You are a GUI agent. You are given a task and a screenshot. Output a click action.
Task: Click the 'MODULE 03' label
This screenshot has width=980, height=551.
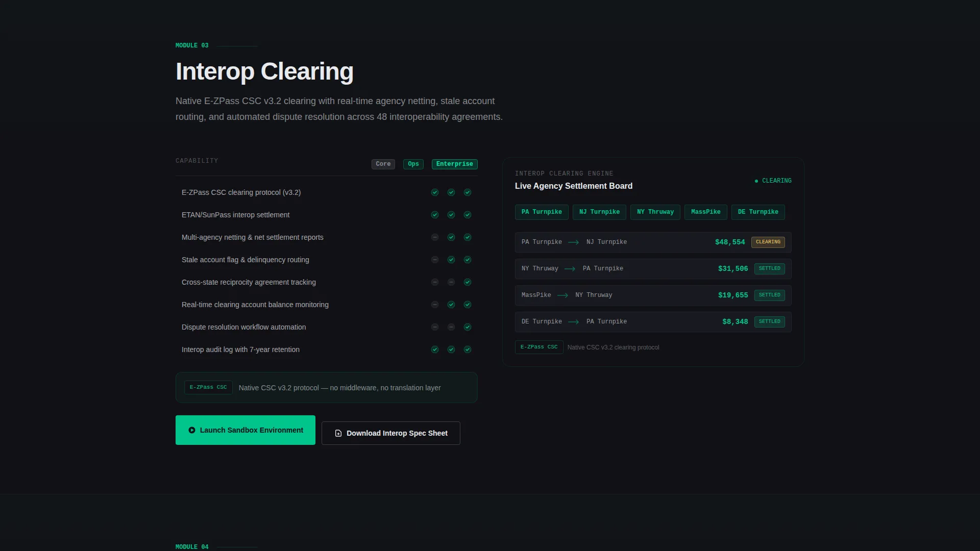[192, 46]
